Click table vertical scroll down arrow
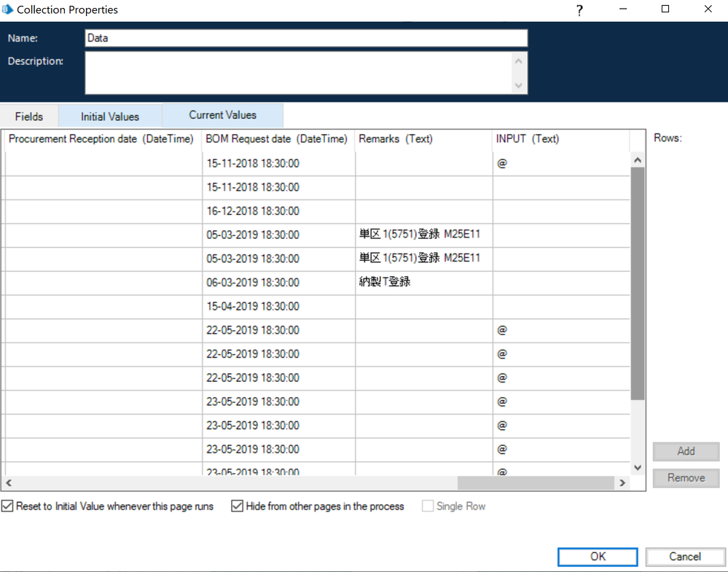This screenshot has height=572, width=728. [x=638, y=468]
